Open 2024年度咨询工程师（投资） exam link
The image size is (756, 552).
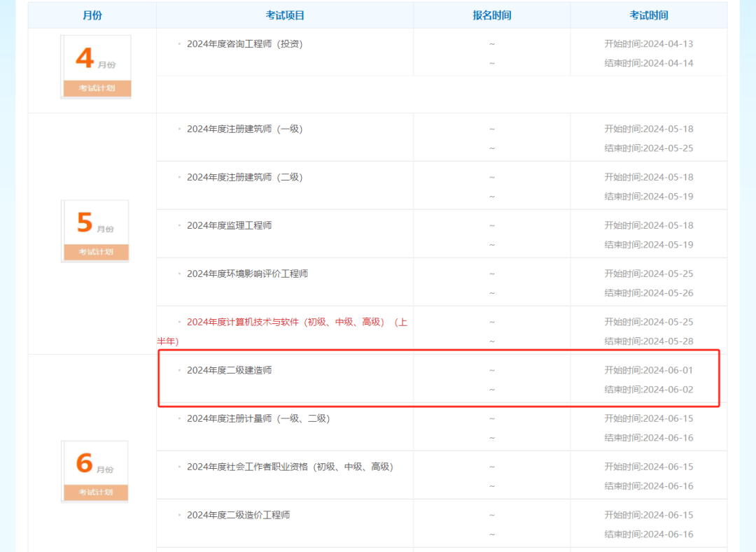point(244,44)
